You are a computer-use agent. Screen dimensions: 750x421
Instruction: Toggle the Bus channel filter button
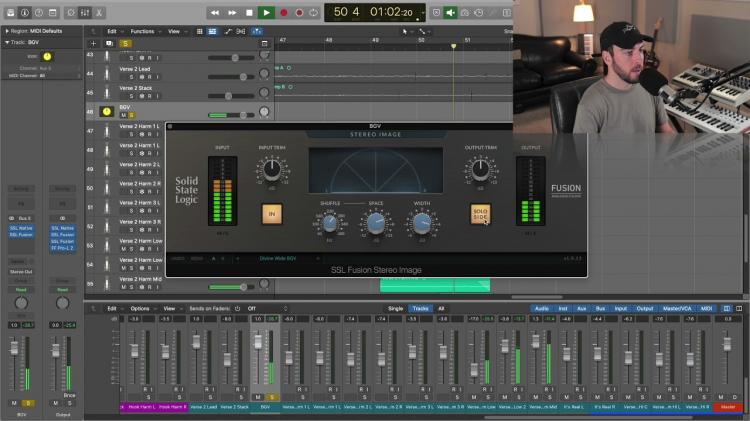tap(600, 309)
